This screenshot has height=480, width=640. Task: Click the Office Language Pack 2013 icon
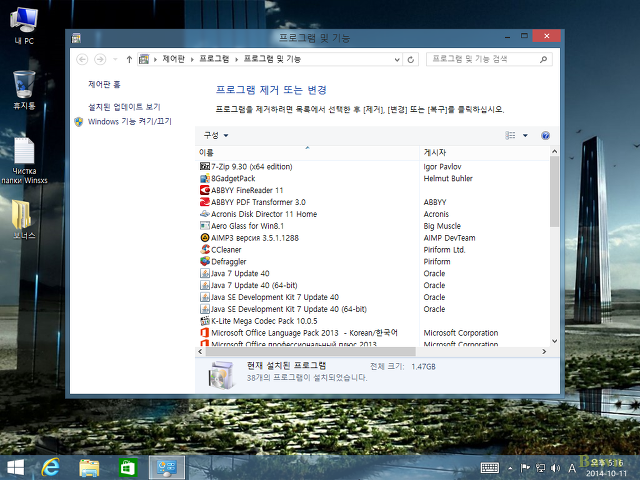[204, 333]
